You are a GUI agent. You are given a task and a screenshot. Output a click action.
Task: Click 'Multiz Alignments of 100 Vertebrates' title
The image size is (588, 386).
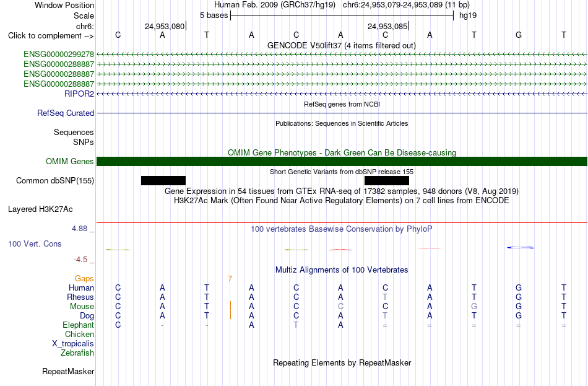click(342, 270)
